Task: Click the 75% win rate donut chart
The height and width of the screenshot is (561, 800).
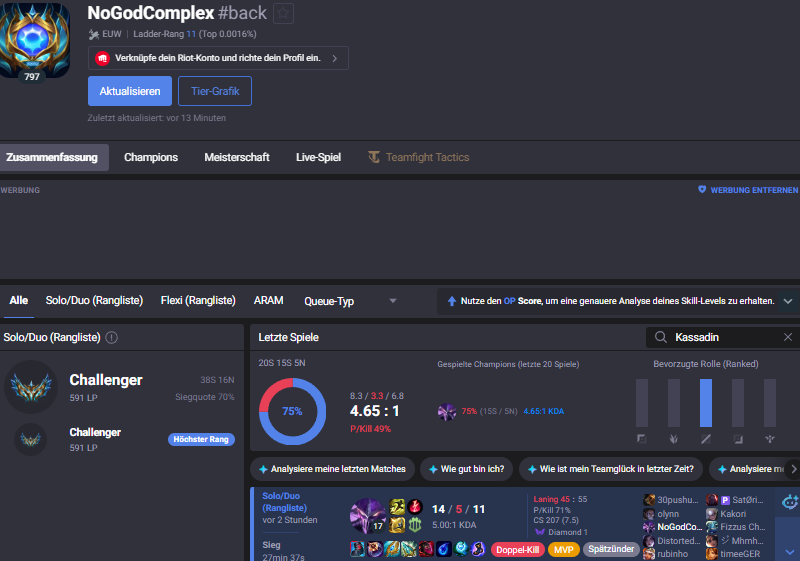Action: tap(292, 412)
